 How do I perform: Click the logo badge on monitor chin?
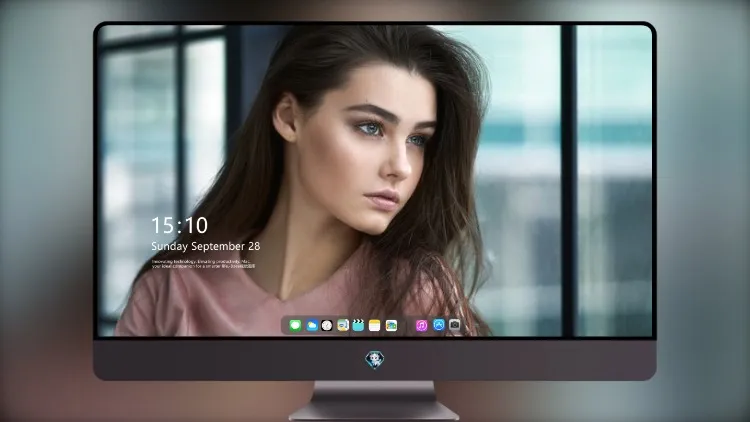pyautogui.click(x=375, y=360)
